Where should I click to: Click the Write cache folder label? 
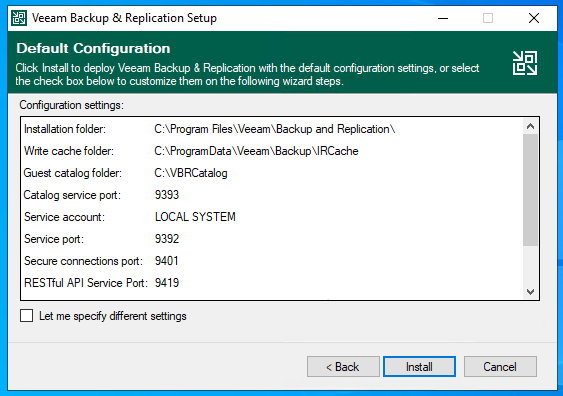point(69,151)
